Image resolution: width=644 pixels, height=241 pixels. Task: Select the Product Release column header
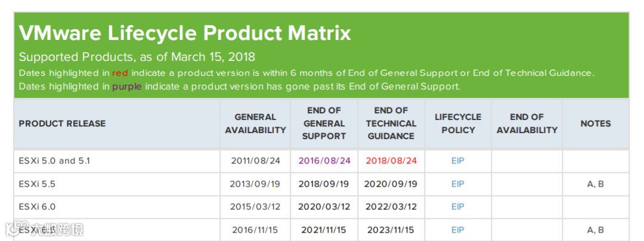[x=62, y=123]
